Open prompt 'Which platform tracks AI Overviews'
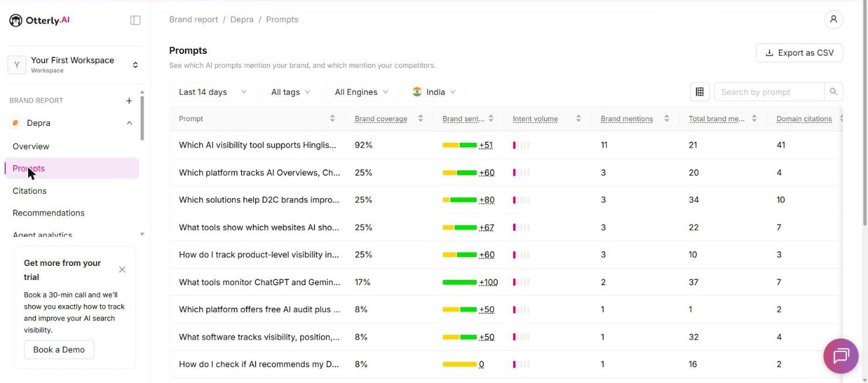 tap(259, 173)
